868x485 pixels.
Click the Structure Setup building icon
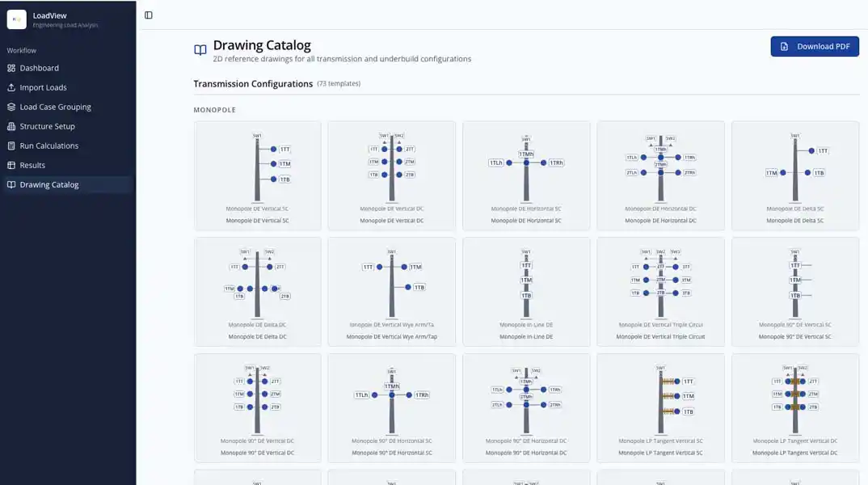click(x=11, y=126)
